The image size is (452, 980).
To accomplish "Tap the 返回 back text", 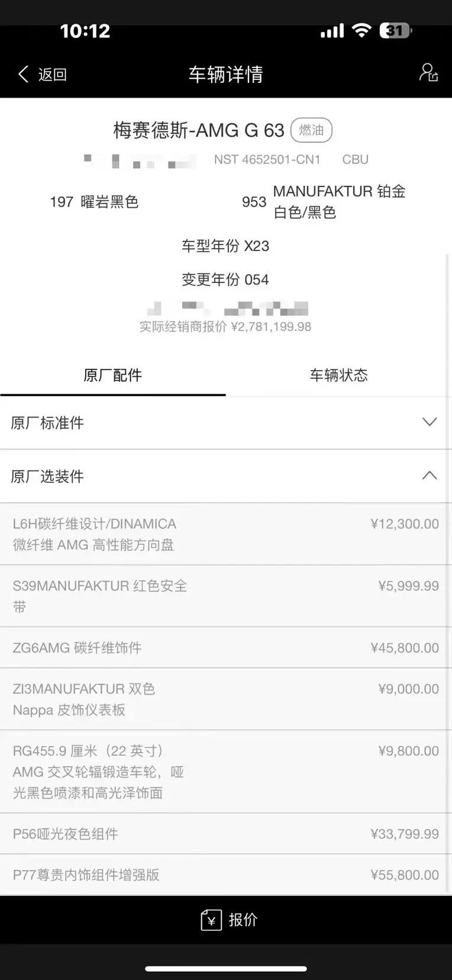I will 53,75.
